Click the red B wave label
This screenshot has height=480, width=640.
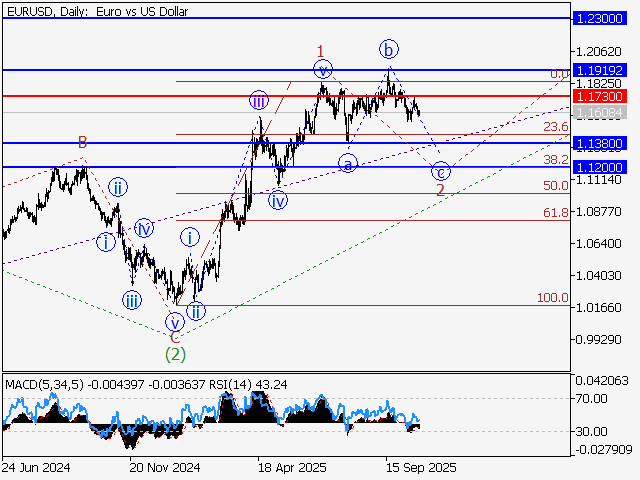tap(84, 143)
